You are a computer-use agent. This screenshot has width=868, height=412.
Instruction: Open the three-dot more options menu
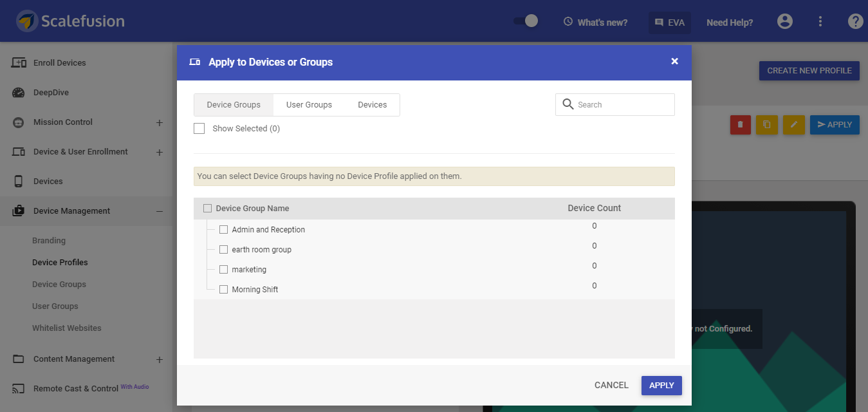820,22
